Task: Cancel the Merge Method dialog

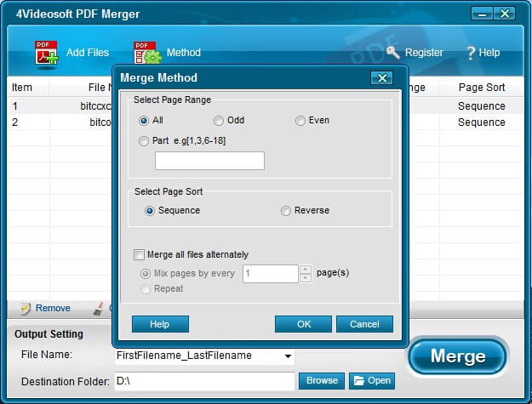Action: click(x=364, y=324)
